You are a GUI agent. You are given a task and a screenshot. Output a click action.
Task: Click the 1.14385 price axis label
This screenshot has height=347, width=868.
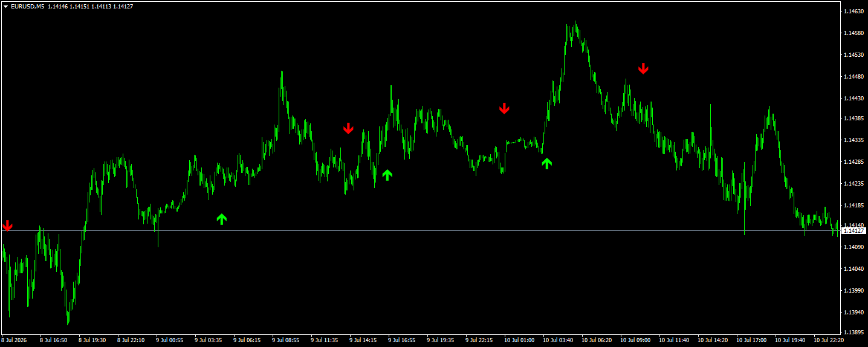tap(853, 118)
